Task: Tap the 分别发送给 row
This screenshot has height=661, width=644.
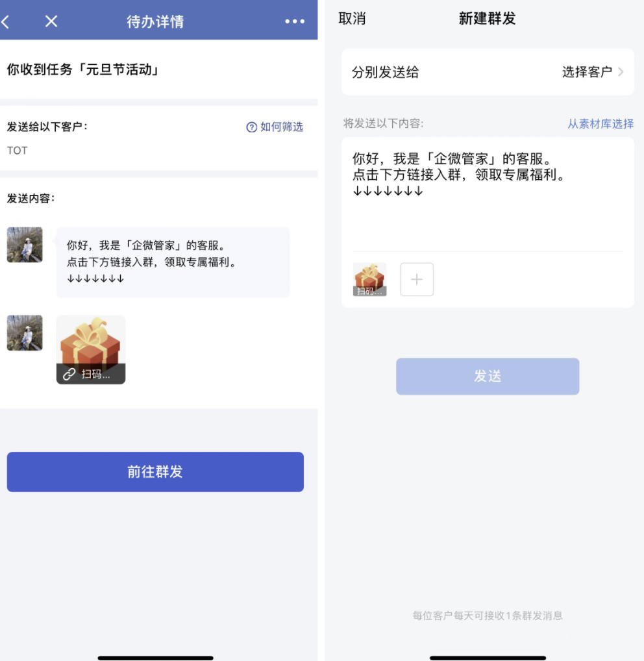Action: pyautogui.click(x=488, y=71)
